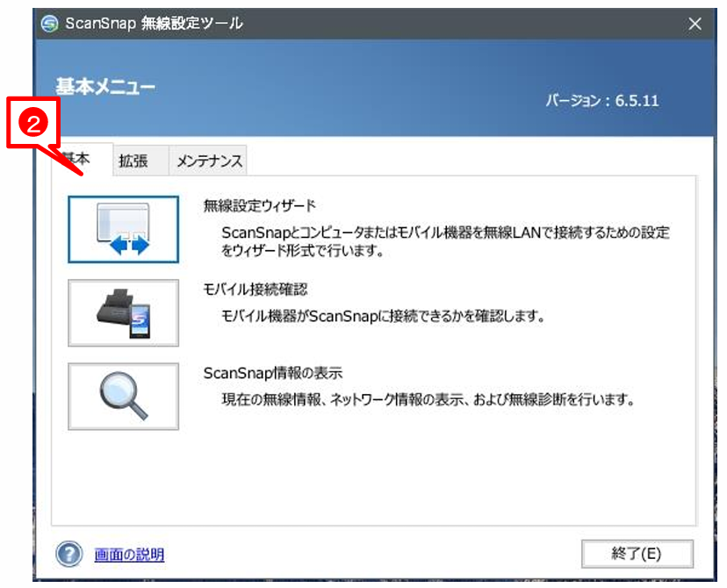Click the description モバイル機器がScanSnapに接続できるかを確認します。
This screenshot has width=727, height=588.
click(383, 316)
